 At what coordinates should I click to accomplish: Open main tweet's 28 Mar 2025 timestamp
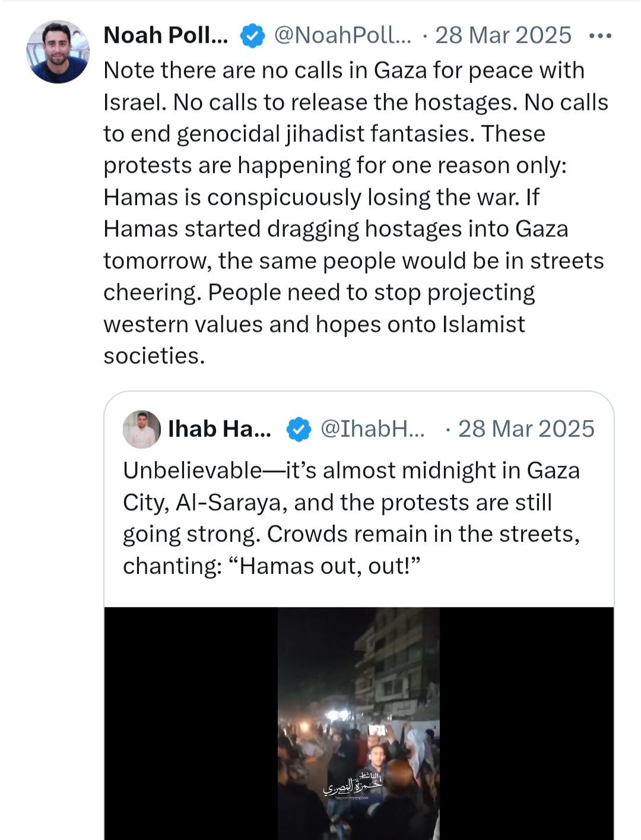click(x=503, y=36)
